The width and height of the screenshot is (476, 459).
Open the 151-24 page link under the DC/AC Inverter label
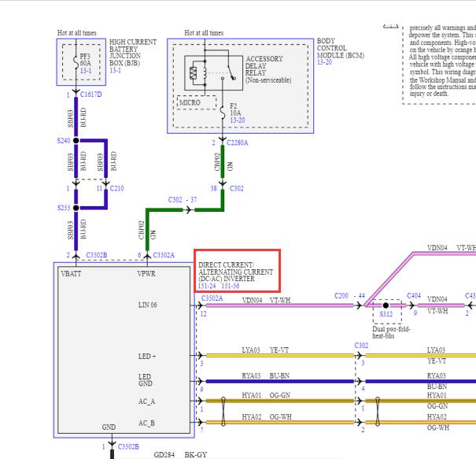[x=207, y=286]
